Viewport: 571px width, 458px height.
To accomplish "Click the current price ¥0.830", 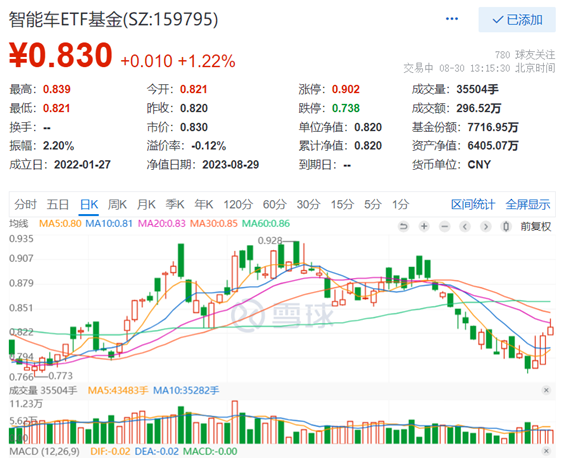I will [x=60, y=55].
